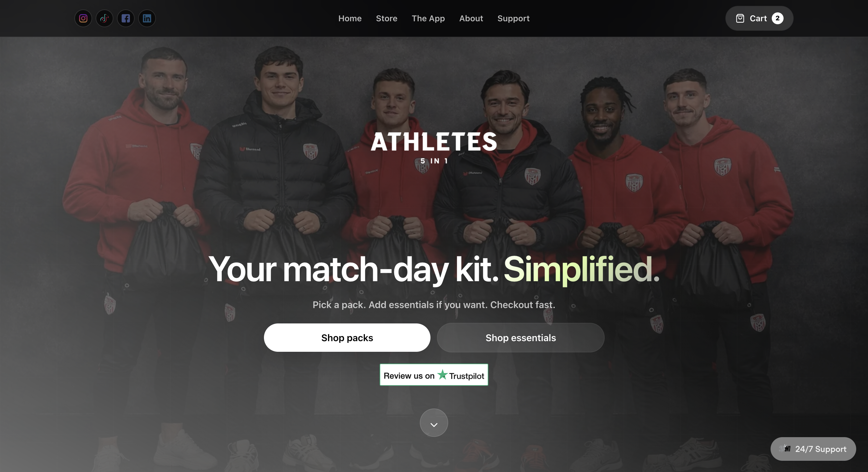
Task: Open the Store nav item
Action: point(386,18)
